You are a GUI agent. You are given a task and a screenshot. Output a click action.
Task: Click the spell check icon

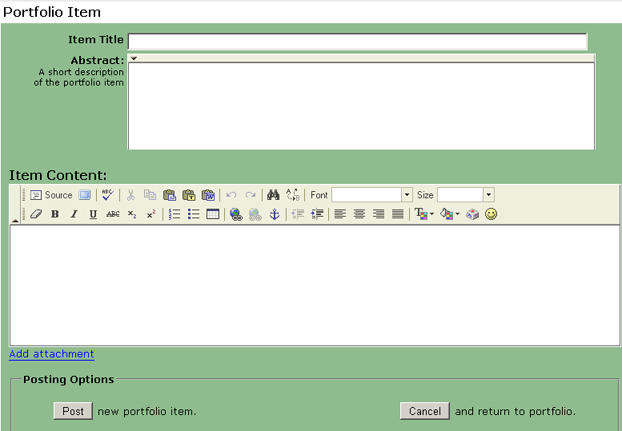tap(108, 195)
